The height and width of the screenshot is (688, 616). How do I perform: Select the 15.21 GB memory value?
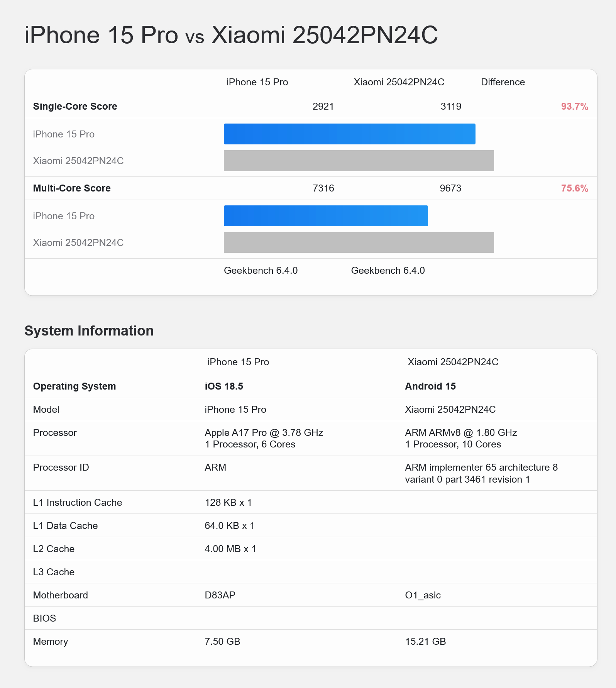tap(425, 642)
